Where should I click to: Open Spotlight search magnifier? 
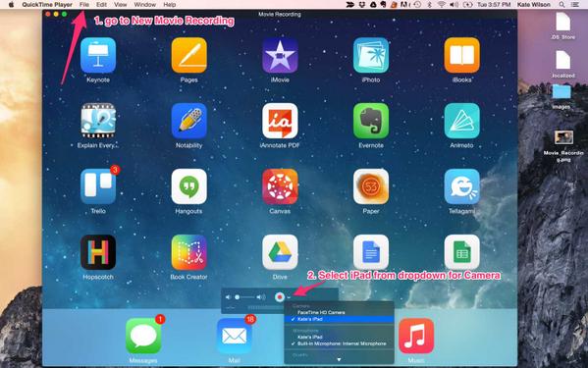(x=561, y=5)
